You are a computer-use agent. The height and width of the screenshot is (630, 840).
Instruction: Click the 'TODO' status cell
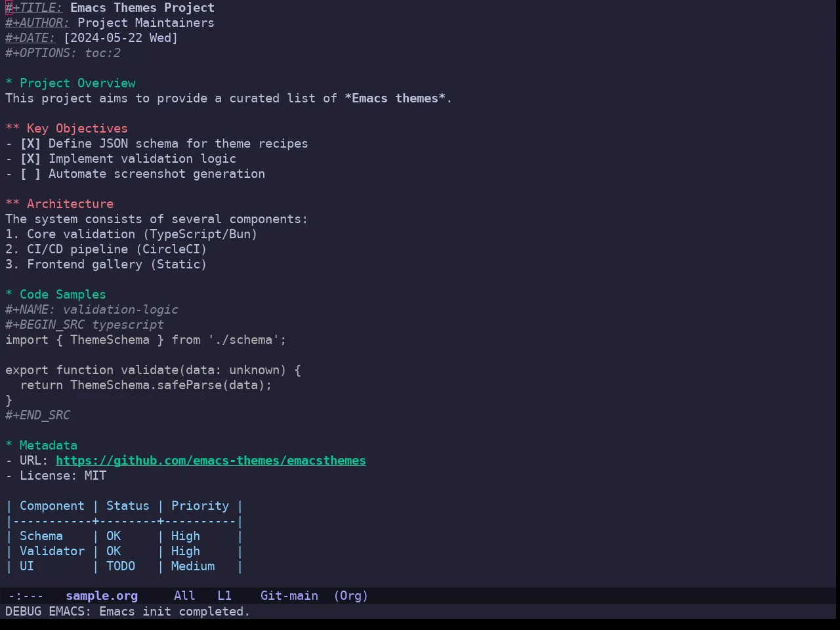tap(121, 566)
